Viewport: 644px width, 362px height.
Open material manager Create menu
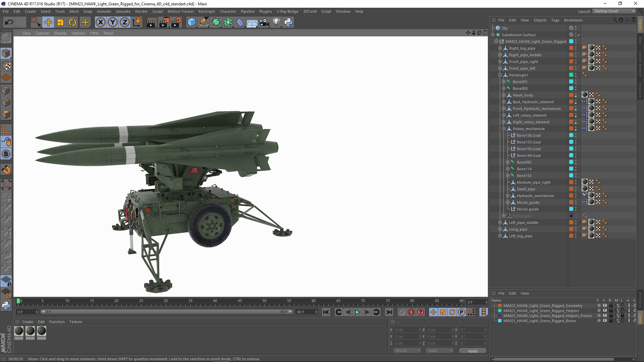[28, 322]
